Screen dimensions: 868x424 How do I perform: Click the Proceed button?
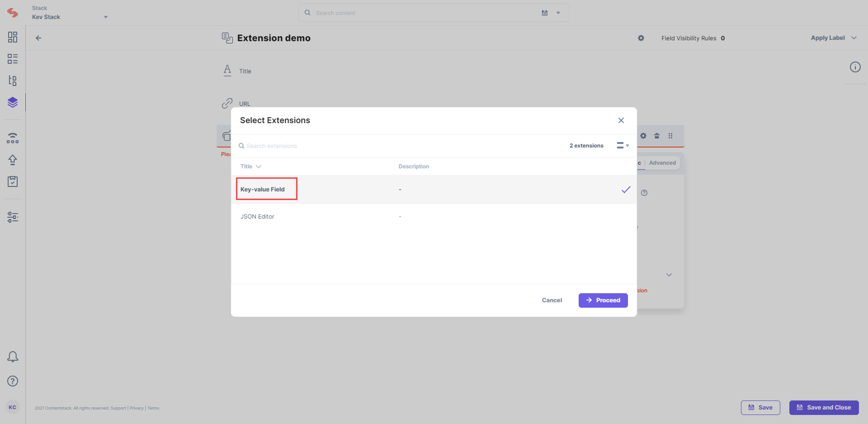point(603,300)
